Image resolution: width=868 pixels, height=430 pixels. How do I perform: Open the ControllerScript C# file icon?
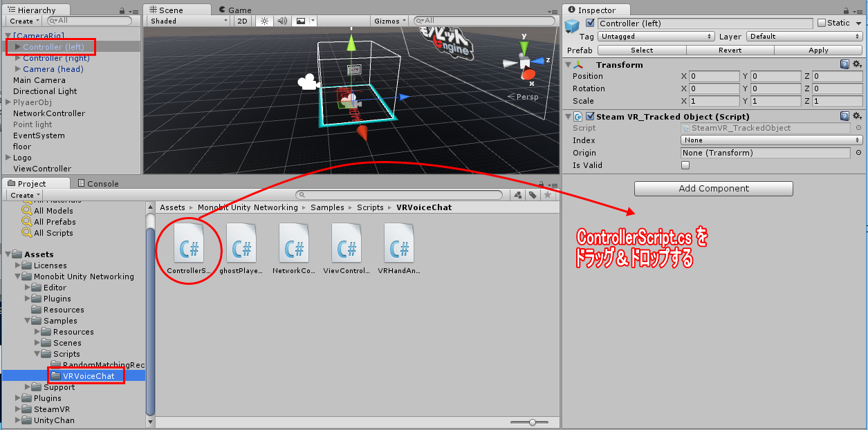pyautogui.click(x=189, y=243)
